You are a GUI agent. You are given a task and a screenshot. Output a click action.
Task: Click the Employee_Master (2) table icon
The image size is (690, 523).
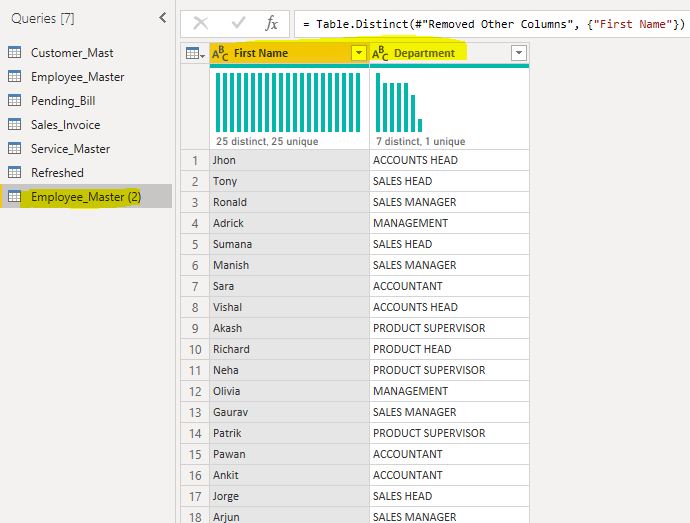14,196
